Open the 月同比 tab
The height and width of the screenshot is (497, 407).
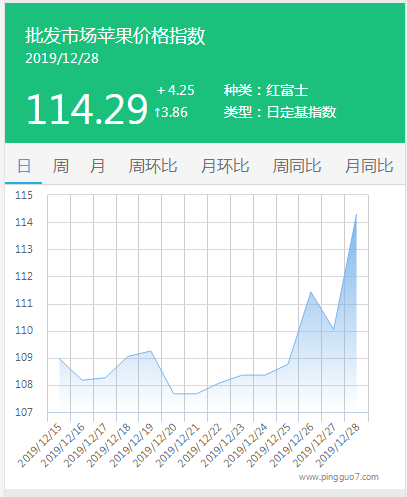click(369, 166)
